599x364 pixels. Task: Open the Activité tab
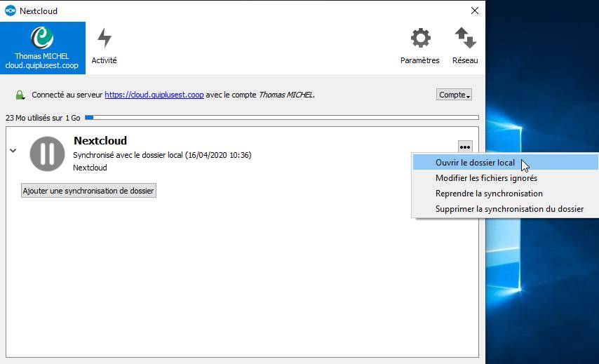click(x=104, y=46)
